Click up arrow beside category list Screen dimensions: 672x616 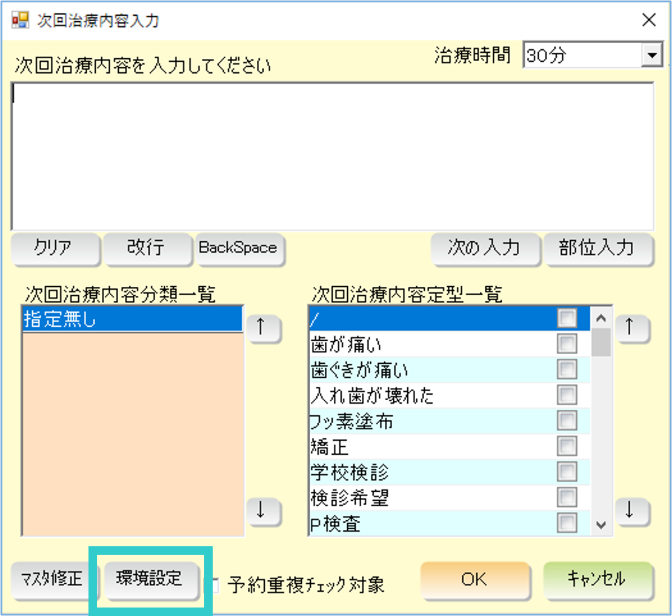click(265, 328)
